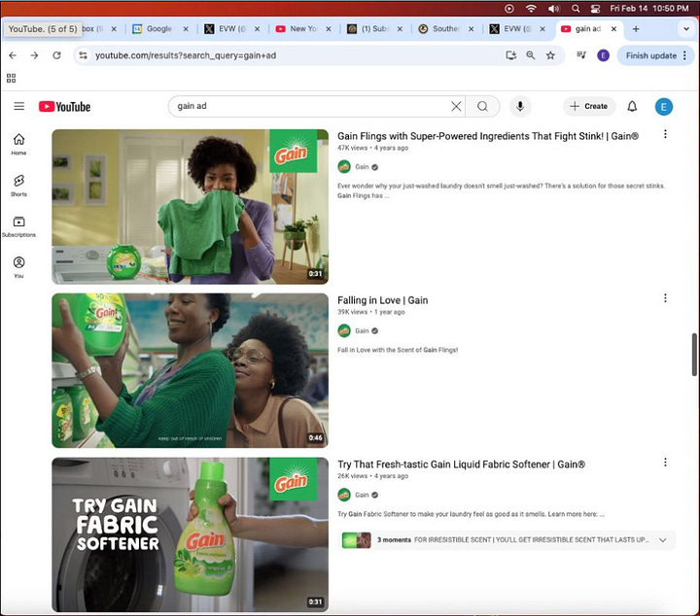
Task: Start voice search with the microphone icon
Action: (520, 106)
